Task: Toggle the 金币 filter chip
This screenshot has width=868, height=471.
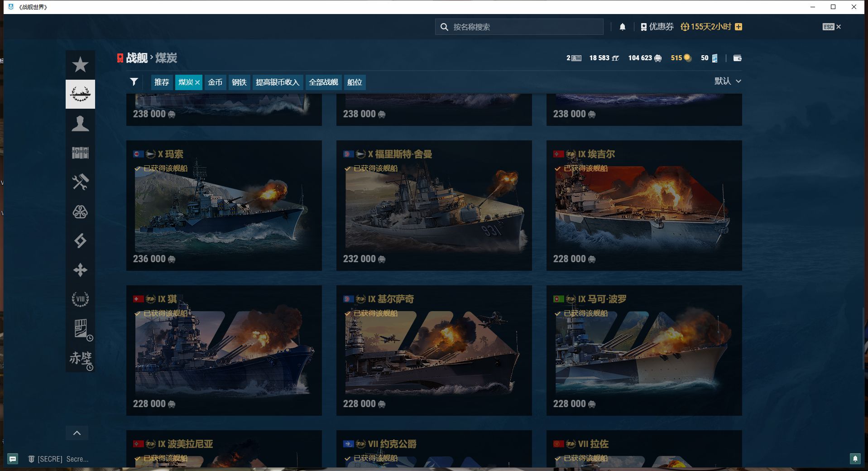Action: click(x=215, y=82)
